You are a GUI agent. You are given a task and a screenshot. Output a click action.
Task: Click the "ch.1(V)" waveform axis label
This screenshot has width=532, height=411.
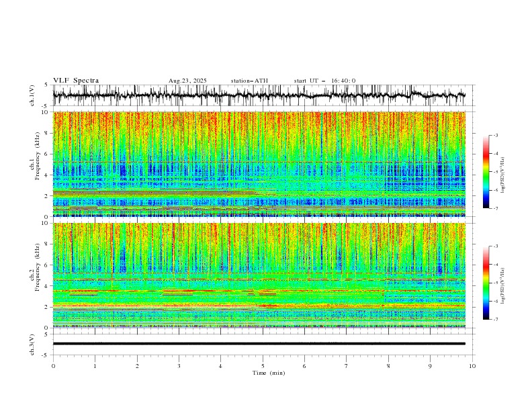(32, 95)
